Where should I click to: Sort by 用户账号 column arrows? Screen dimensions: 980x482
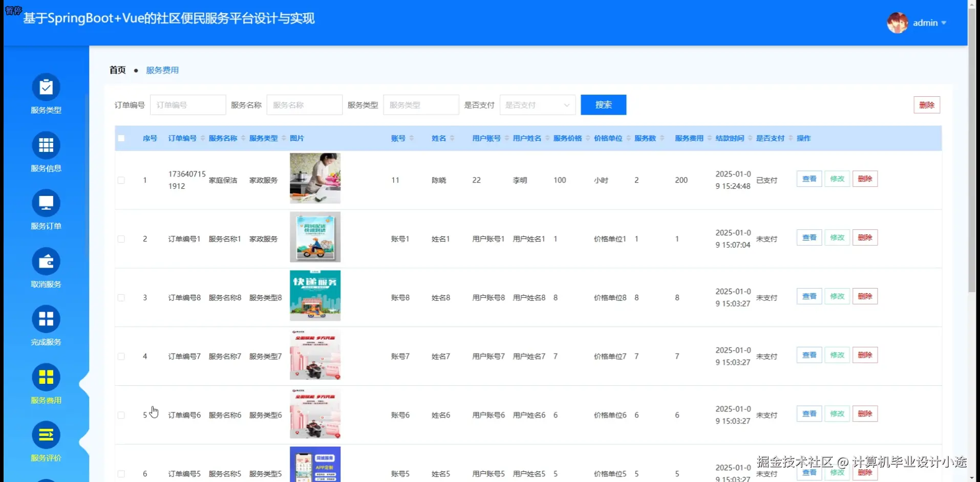pyautogui.click(x=507, y=138)
